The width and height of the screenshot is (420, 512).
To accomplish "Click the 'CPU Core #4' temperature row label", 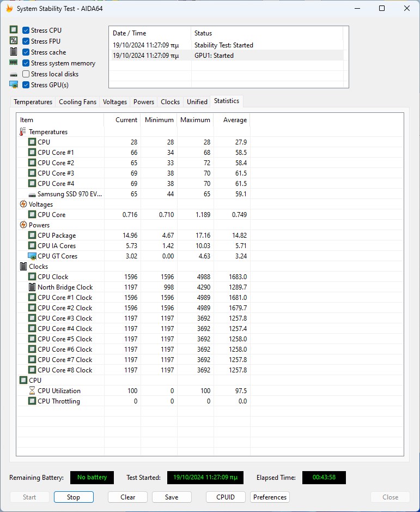I will [x=56, y=184].
